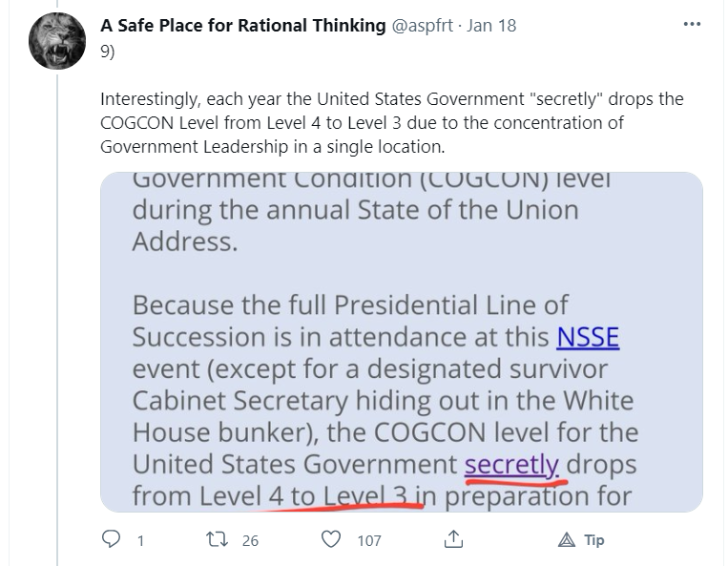728x566 pixels.
Task: Click the like count "107"
Action: 369,540
